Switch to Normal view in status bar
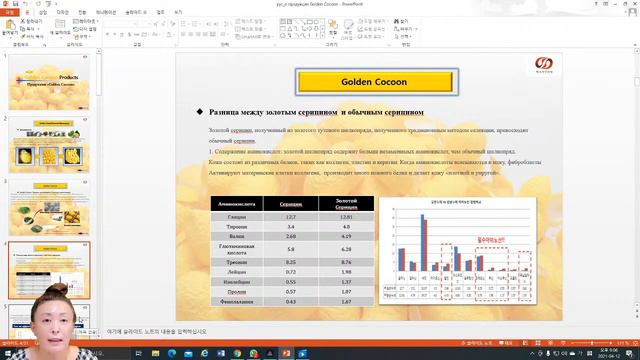Image resolution: width=640 pixels, height=360 pixels. [526, 343]
